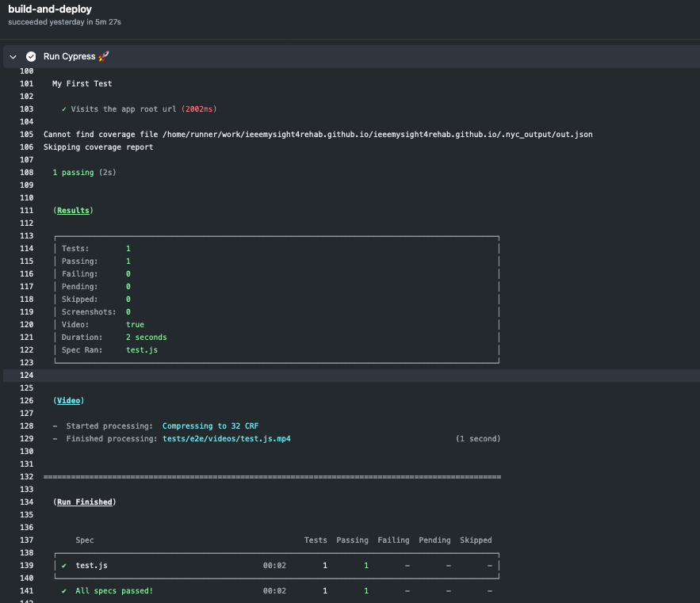The image size is (700, 603).
Task: Click the (Video) heading
Action: 69,400
